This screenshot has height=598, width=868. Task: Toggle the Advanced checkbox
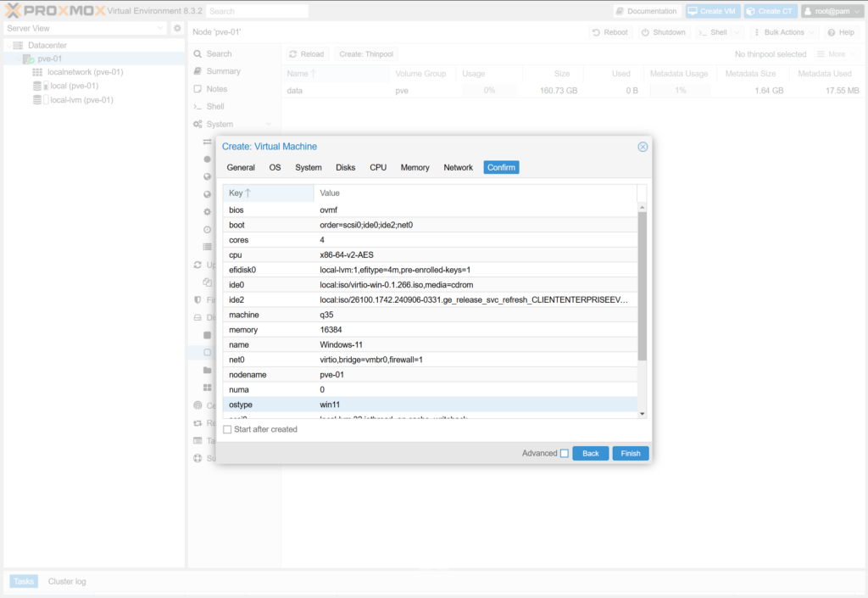tap(565, 454)
